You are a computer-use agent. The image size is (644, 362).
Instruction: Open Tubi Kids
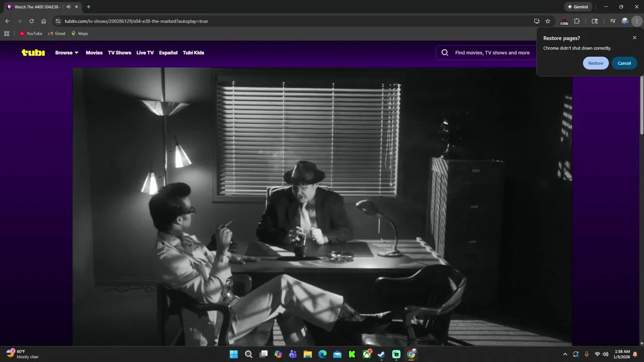pos(193,53)
